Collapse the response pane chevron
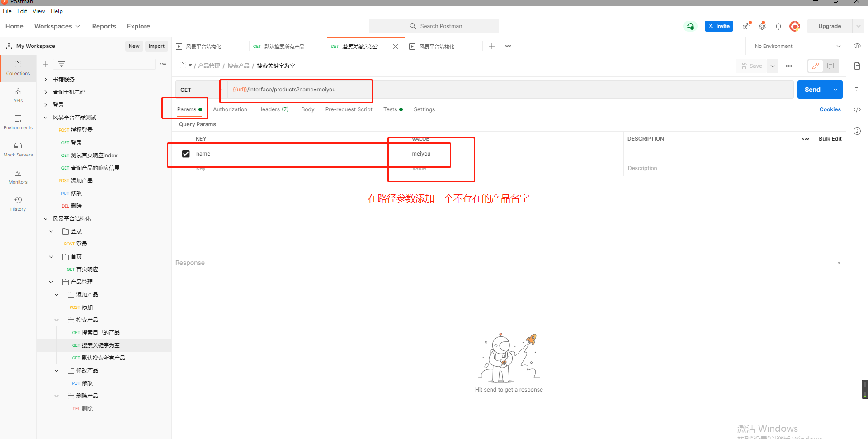The width and height of the screenshot is (868, 439). click(x=839, y=263)
